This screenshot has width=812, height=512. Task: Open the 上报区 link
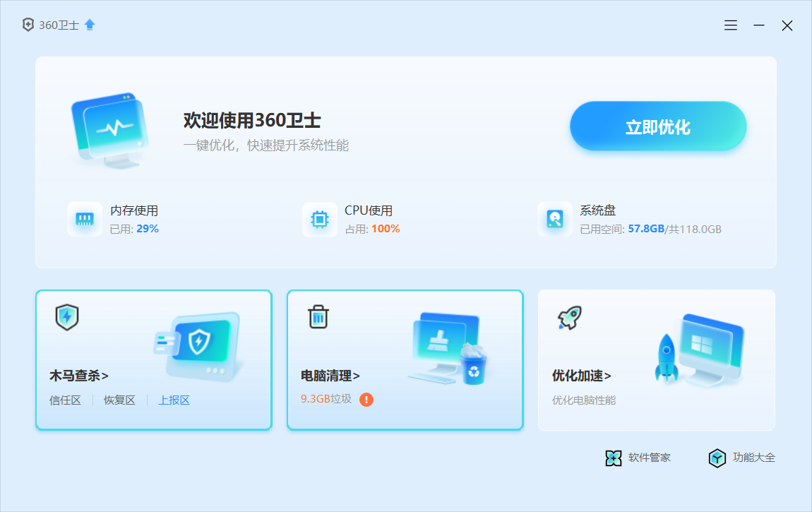coord(173,399)
